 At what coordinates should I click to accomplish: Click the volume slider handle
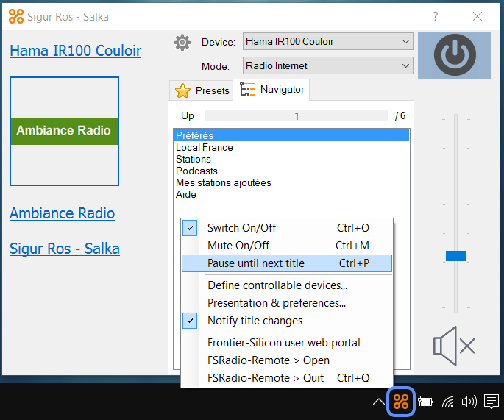click(x=455, y=256)
